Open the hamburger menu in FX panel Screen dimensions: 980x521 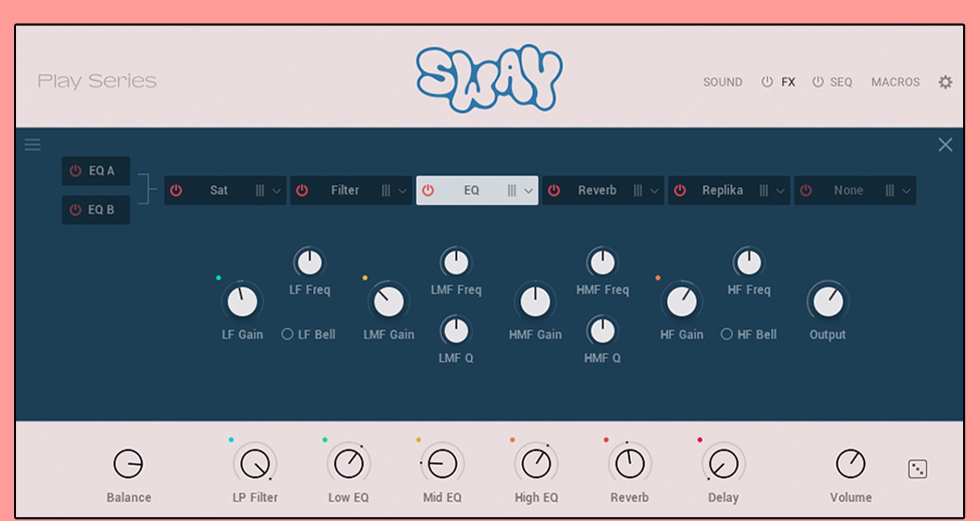tap(32, 144)
